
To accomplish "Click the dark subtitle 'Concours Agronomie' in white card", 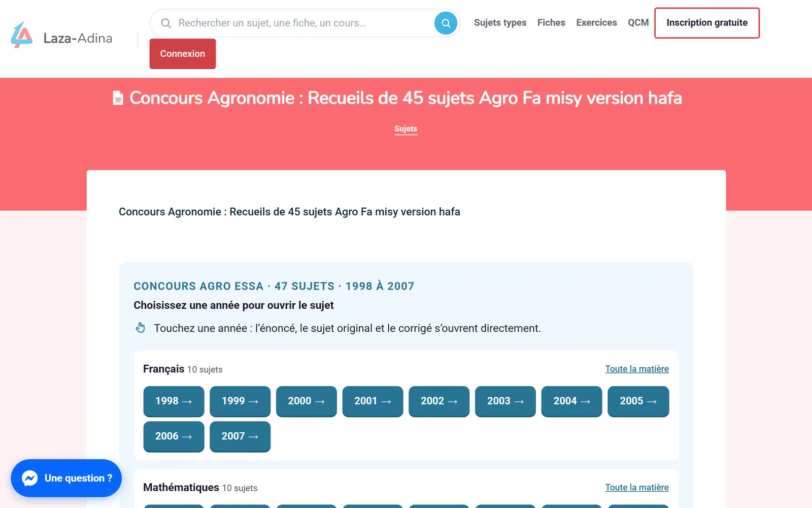I will tap(289, 212).
